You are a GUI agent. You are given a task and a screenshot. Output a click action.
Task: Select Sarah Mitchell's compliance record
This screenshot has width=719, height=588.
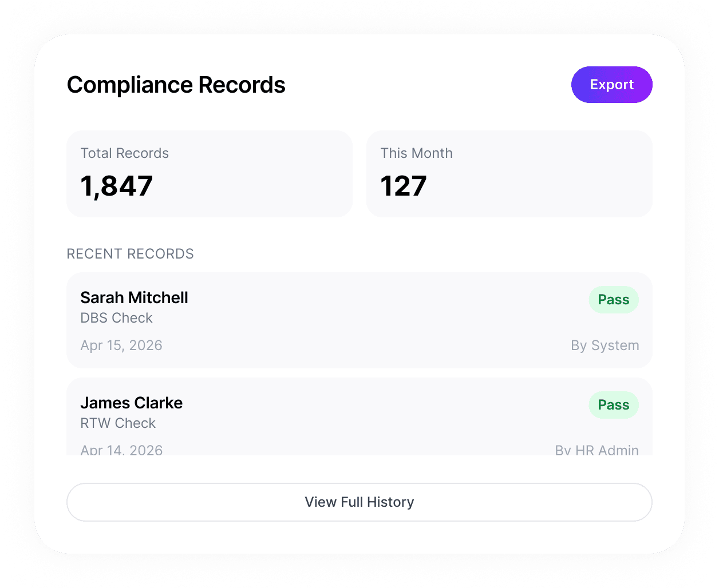tap(359, 320)
